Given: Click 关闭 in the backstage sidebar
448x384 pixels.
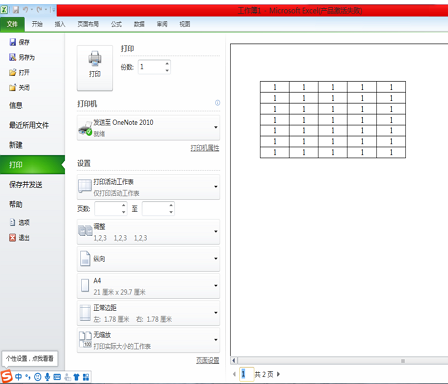Looking at the screenshot, I should [x=19, y=88].
